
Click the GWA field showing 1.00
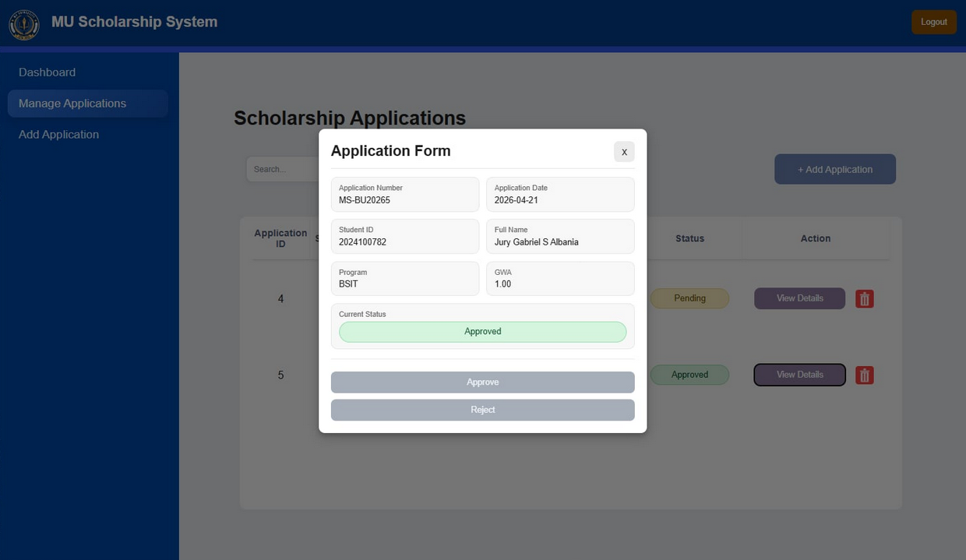(560, 279)
